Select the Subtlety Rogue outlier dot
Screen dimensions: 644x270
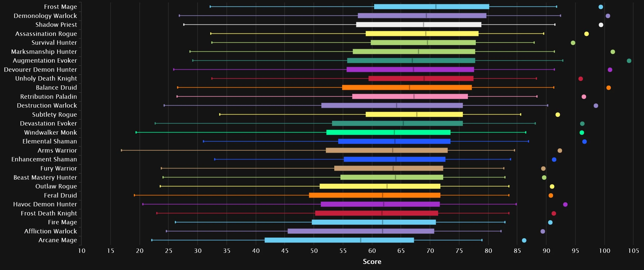tap(558, 115)
